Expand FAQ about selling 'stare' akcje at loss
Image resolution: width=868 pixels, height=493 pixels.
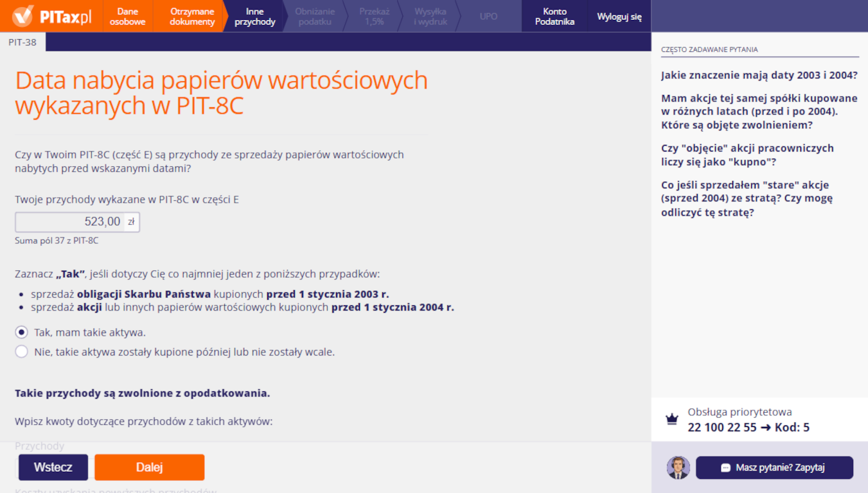click(747, 198)
